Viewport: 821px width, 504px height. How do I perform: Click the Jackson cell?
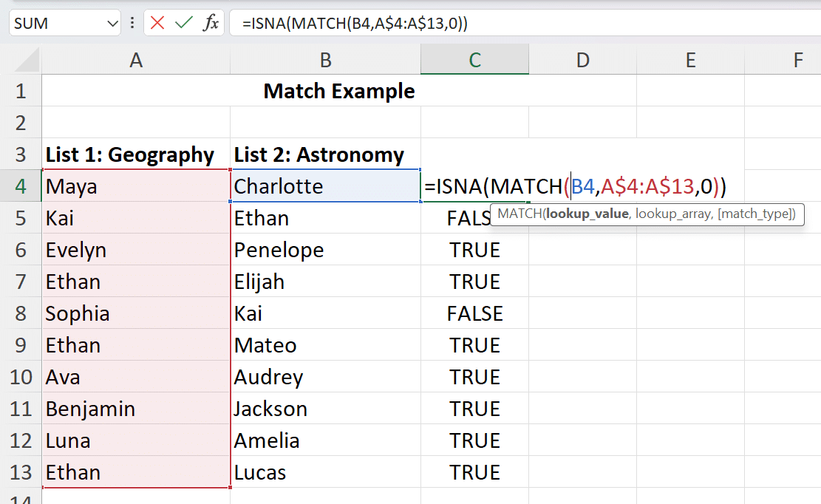point(325,409)
